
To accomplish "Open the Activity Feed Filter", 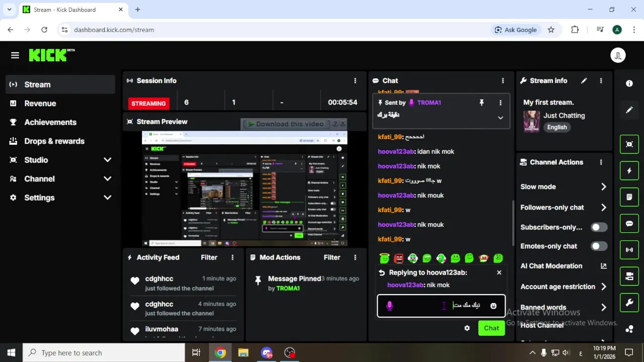I will [209, 257].
